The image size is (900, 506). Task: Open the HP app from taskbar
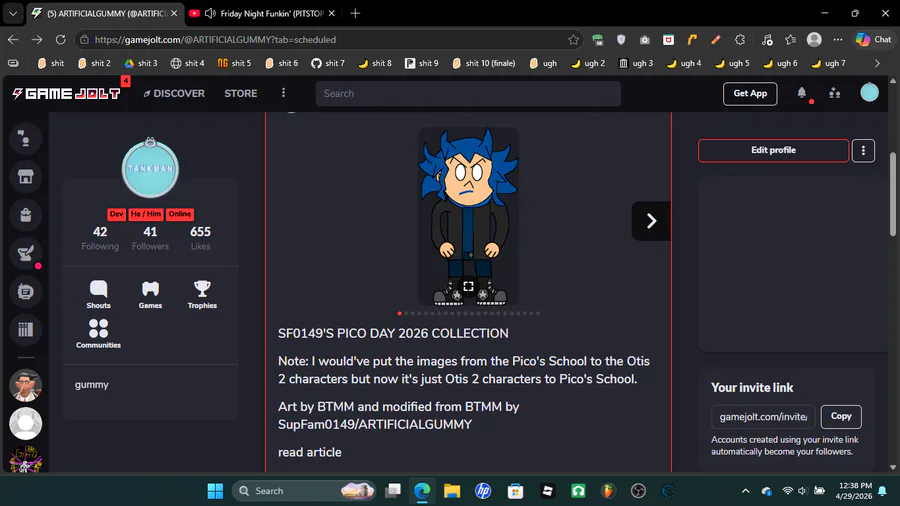point(483,491)
